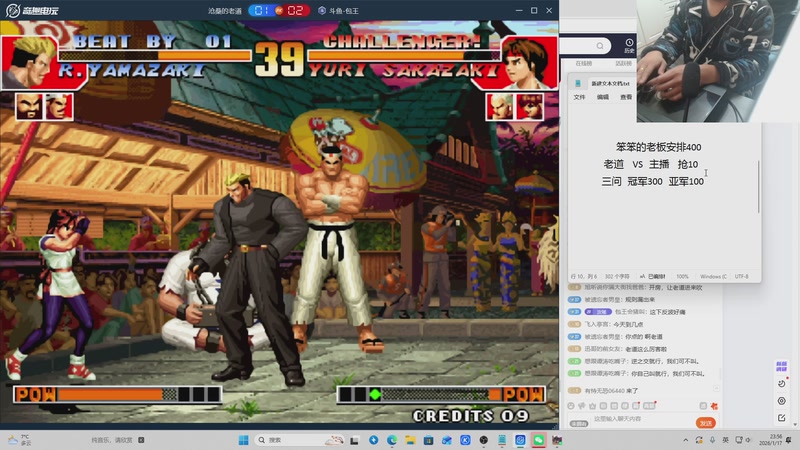The height and width of the screenshot is (450, 800).
Task: Open Notepad 编辑 menu
Action: (603, 97)
